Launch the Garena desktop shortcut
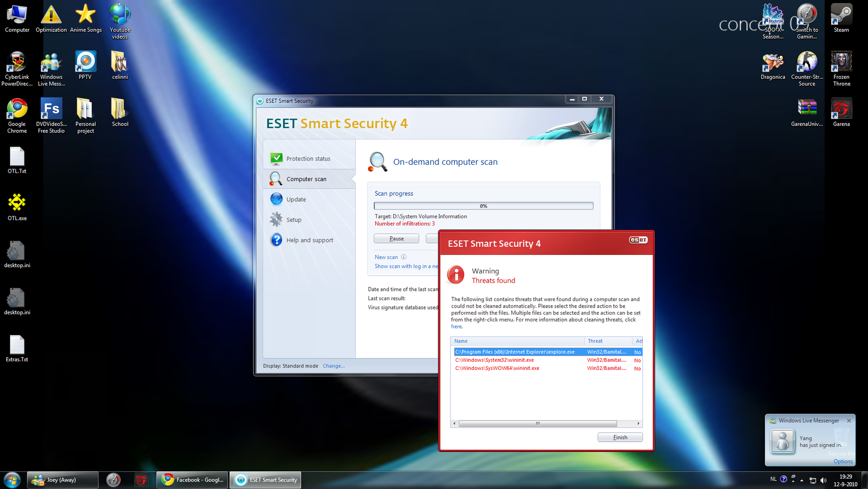This screenshot has width=868, height=489. (841, 113)
